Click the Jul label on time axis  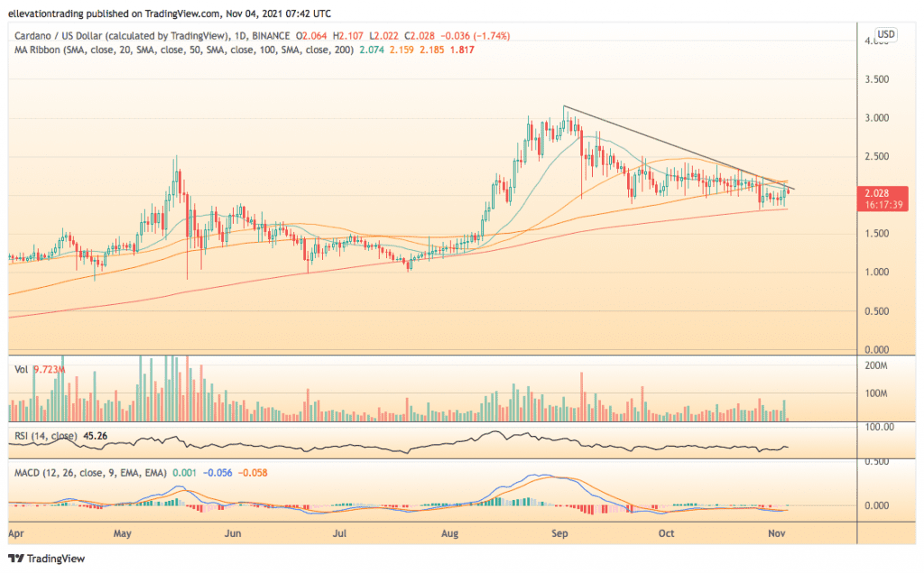pyautogui.click(x=339, y=533)
